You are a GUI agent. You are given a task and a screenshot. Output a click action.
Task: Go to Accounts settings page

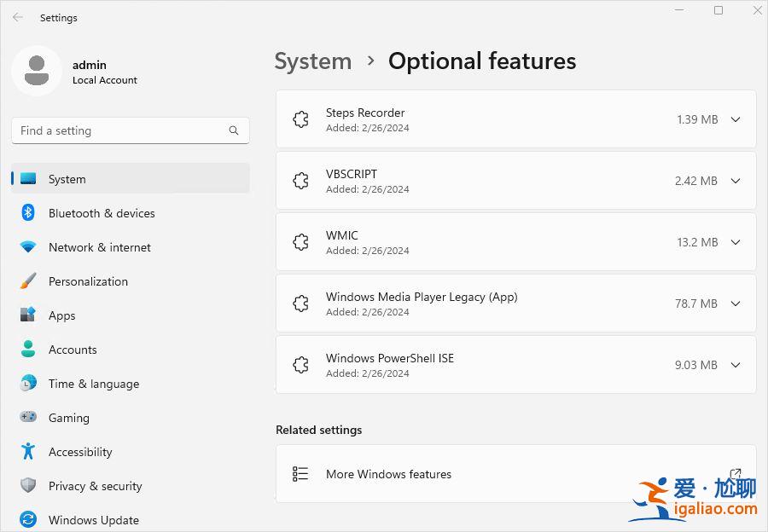tap(73, 350)
